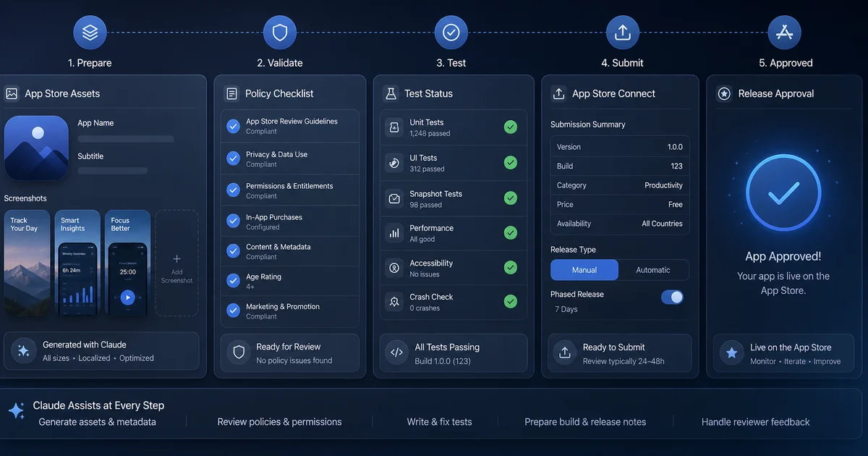Open the Generate assets & metadata item

pyautogui.click(x=97, y=421)
